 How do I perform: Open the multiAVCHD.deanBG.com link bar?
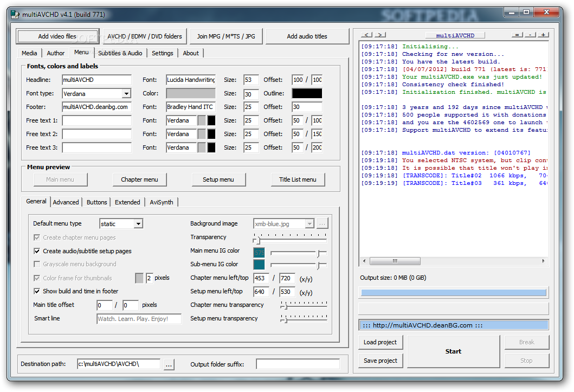(x=454, y=325)
